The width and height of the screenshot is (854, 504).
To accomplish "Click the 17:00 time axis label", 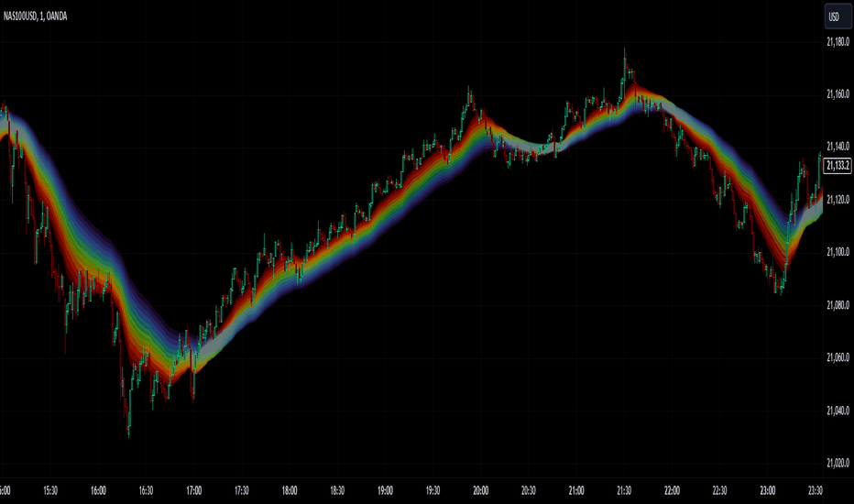I will coord(194,491).
